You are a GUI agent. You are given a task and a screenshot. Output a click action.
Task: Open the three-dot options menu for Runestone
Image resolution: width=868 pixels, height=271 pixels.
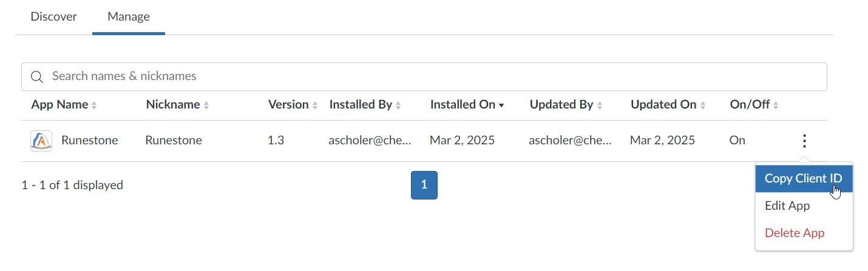(x=804, y=141)
